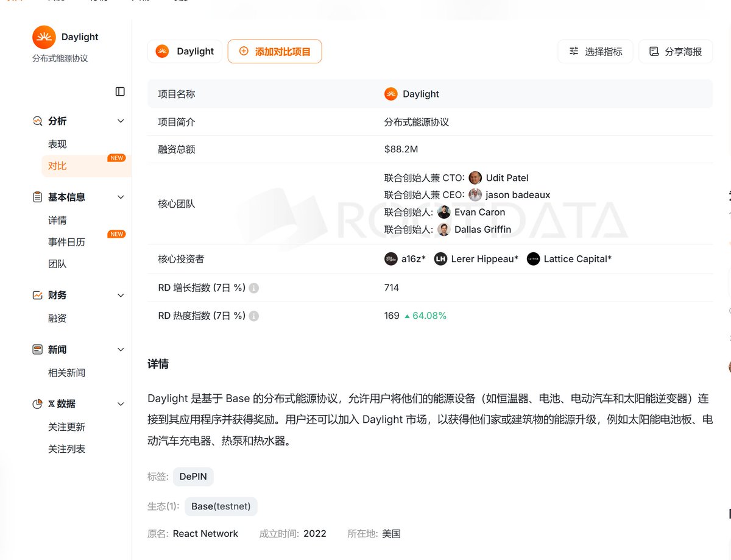Click the Lerer Hippeau LH logo
Screen dimensions: 731x560
pos(440,259)
